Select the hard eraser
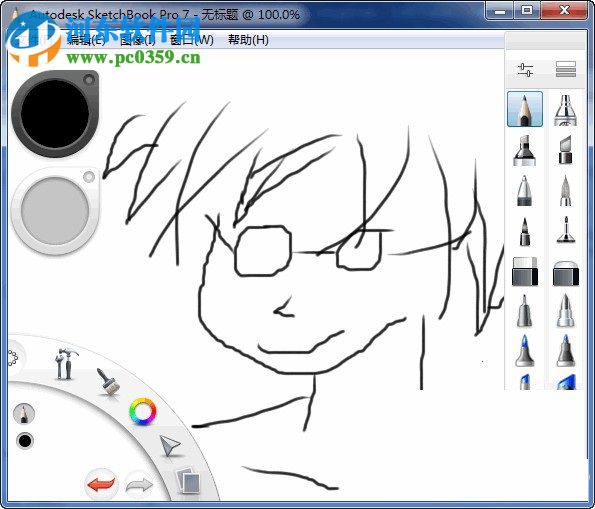Viewport: 595px width, 509px height. (525, 271)
